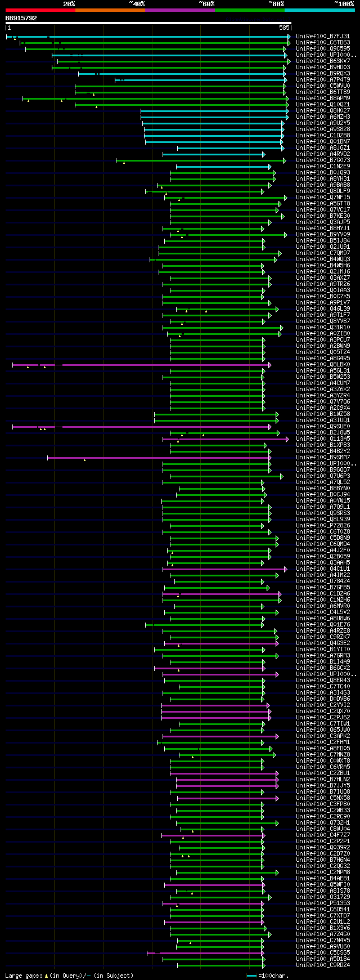Select the UniRef100_P72826 label
The height and width of the screenshot is (980, 360).
point(323,526)
